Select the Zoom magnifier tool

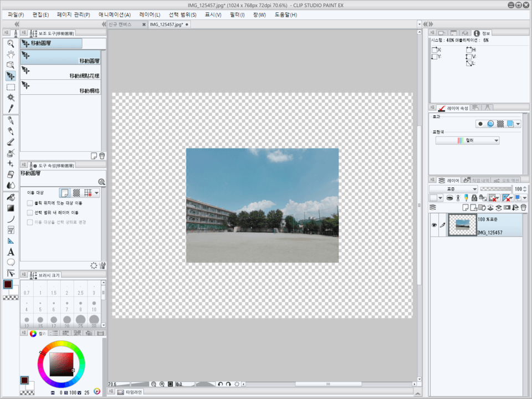(x=11, y=43)
